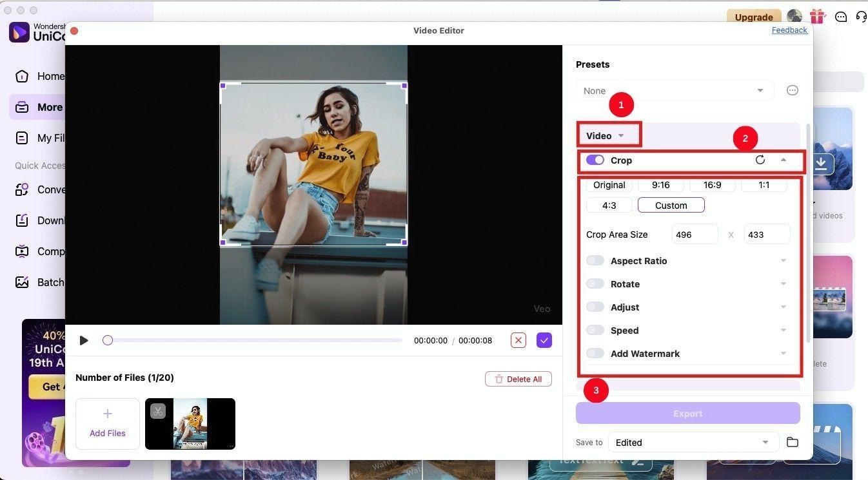Image resolution: width=868 pixels, height=480 pixels.
Task: Open the Downloader tool in Quick Access
Action: pos(39,220)
